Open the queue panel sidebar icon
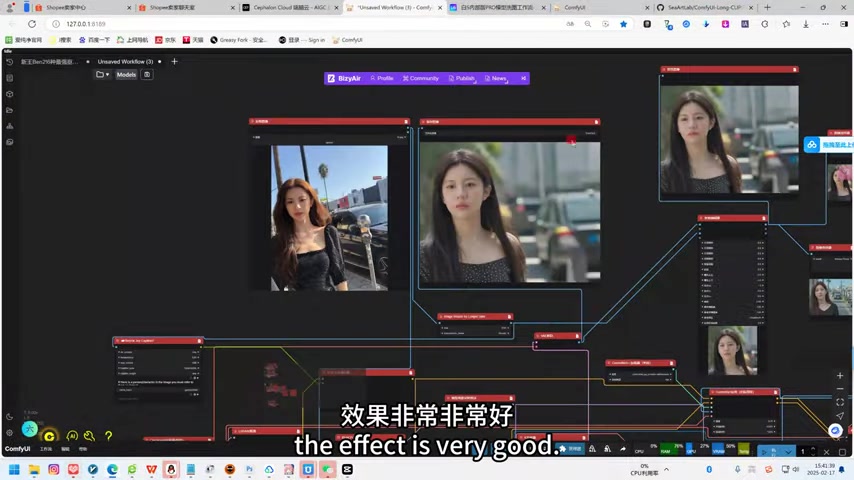The width and height of the screenshot is (854, 480). coord(9,78)
